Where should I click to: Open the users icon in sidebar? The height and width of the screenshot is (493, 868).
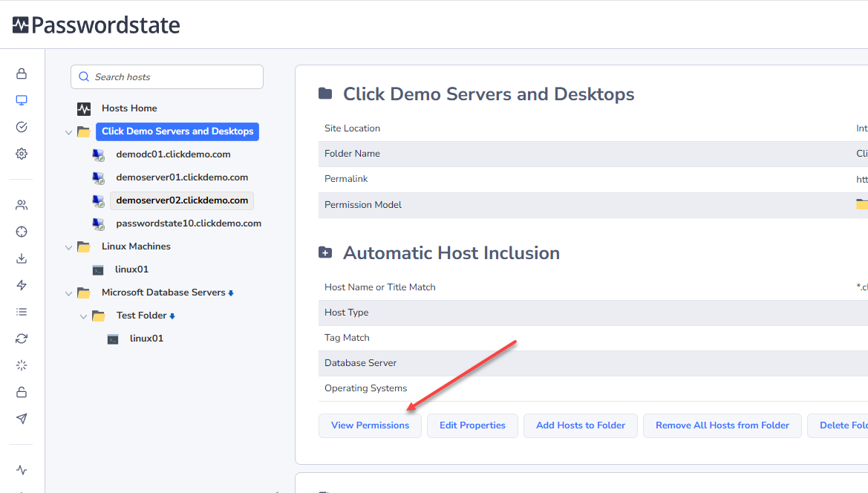[22, 205]
